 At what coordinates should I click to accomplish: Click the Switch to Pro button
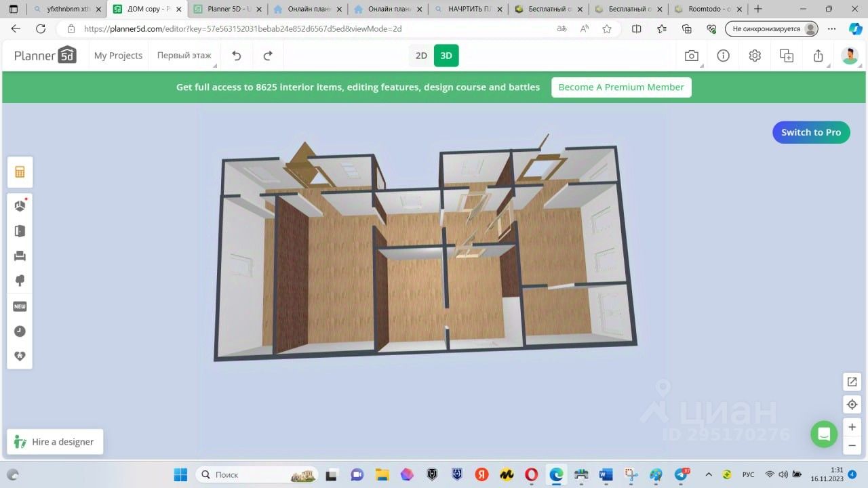tap(811, 132)
